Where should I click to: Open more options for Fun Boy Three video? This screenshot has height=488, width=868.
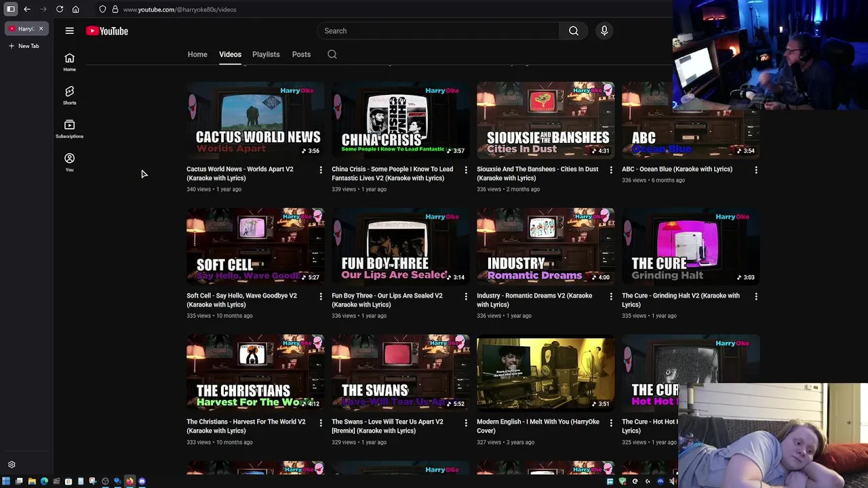[x=466, y=296]
